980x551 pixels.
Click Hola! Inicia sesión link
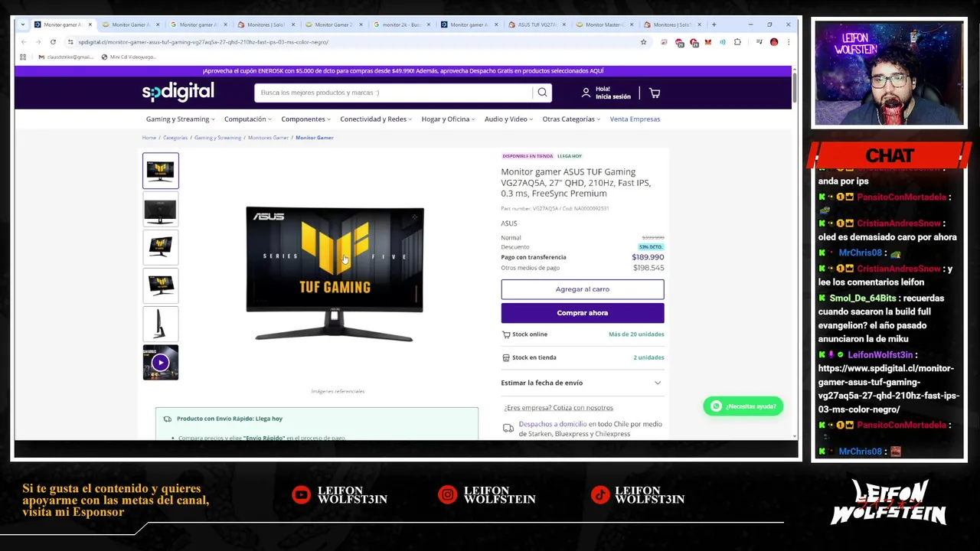click(613, 93)
